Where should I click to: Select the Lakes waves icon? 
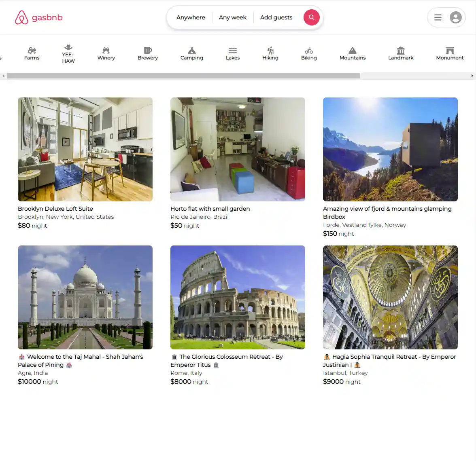coord(232,50)
